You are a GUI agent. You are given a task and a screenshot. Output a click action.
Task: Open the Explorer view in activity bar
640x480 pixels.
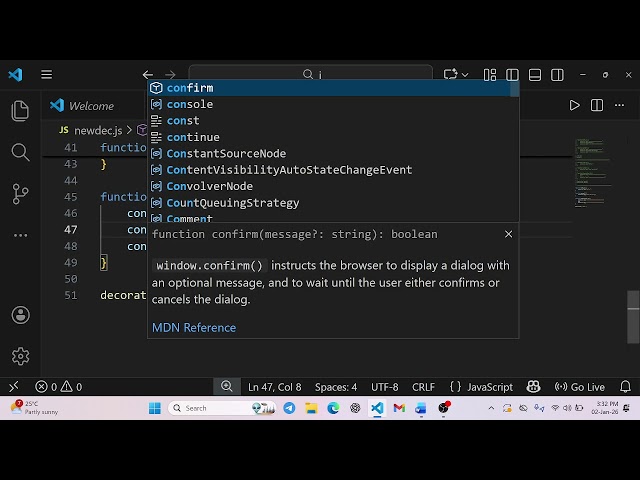tap(20, 111)
